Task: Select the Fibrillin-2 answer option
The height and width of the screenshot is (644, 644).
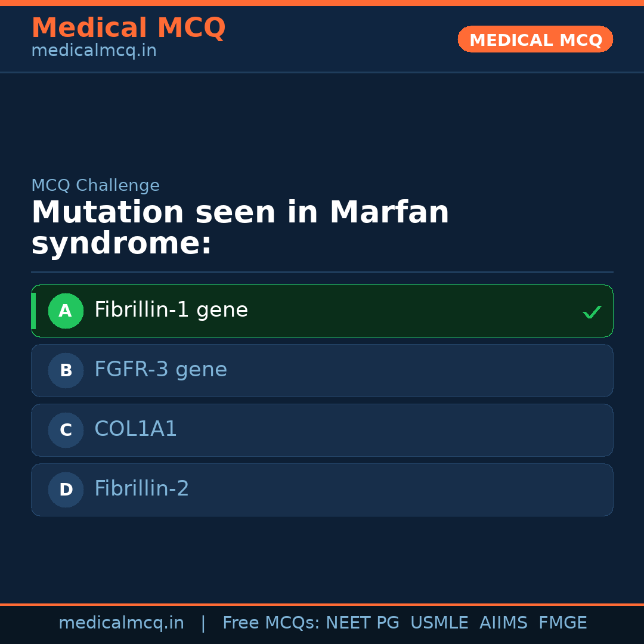Action: coord(142,490)
